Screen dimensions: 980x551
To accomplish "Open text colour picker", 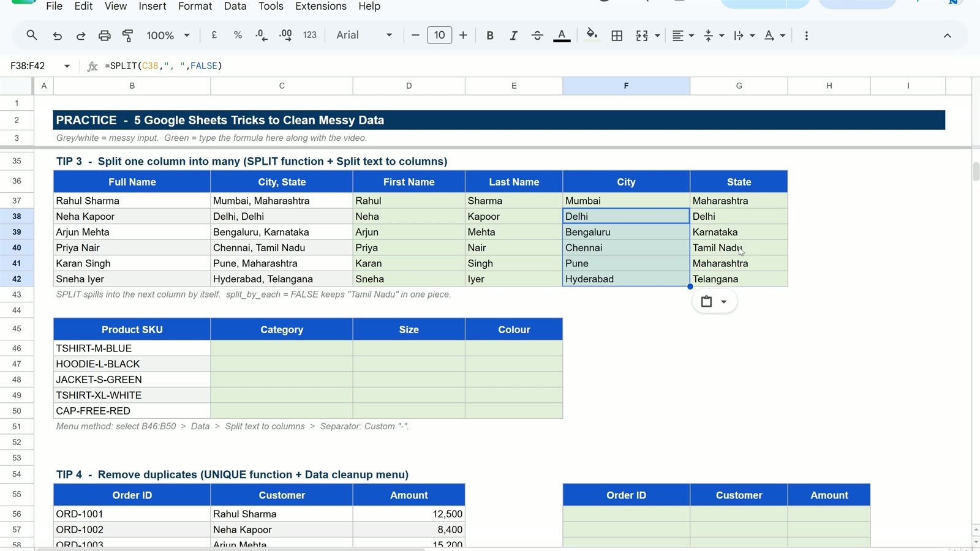I will click(x=562, y=36).
